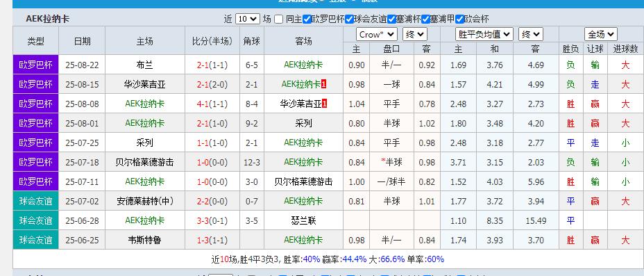Click handicap 一/球半 on 25-07-11
Screen dimensions: 644x276
point(391,181)
